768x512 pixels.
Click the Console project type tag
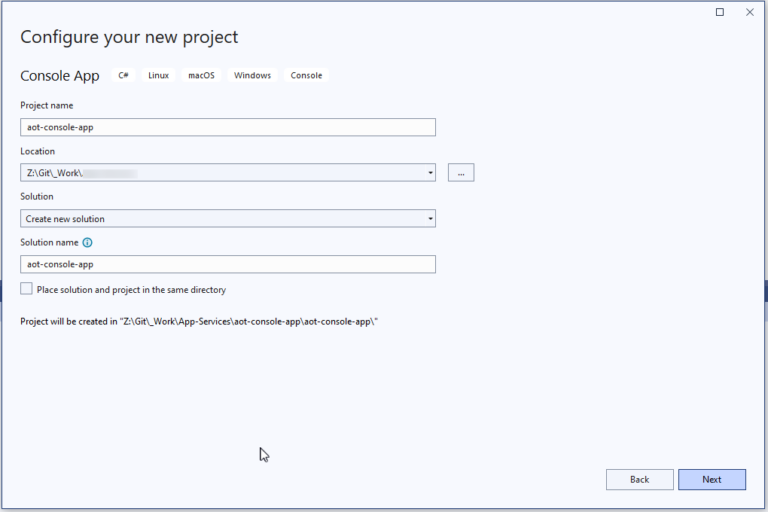[306, 76]
